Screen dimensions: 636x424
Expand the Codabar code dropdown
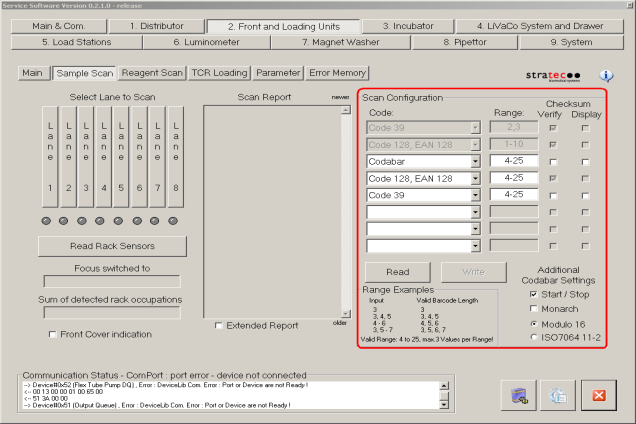475,161
